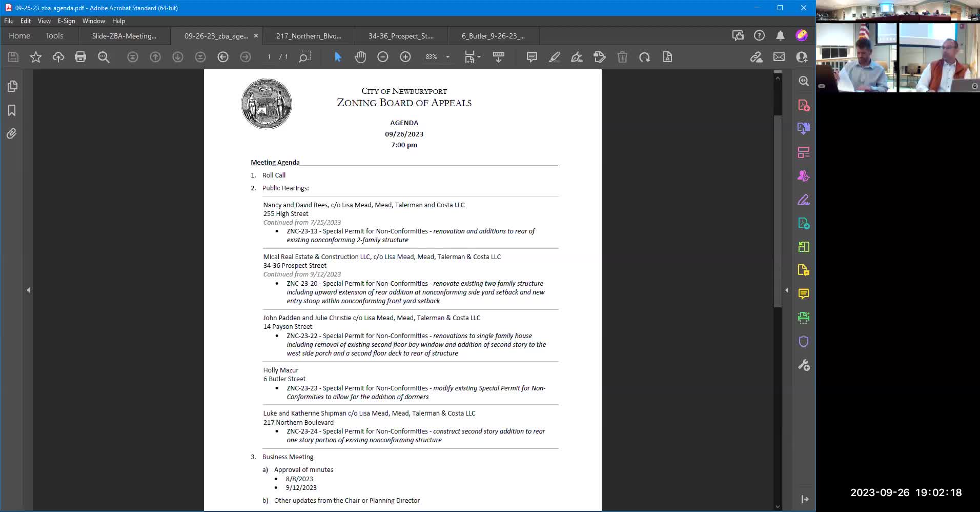Switch to the 217_Northern_Blvd tab
The width and height of the screenshot is (980, 512).
click(x=309, y=36)
